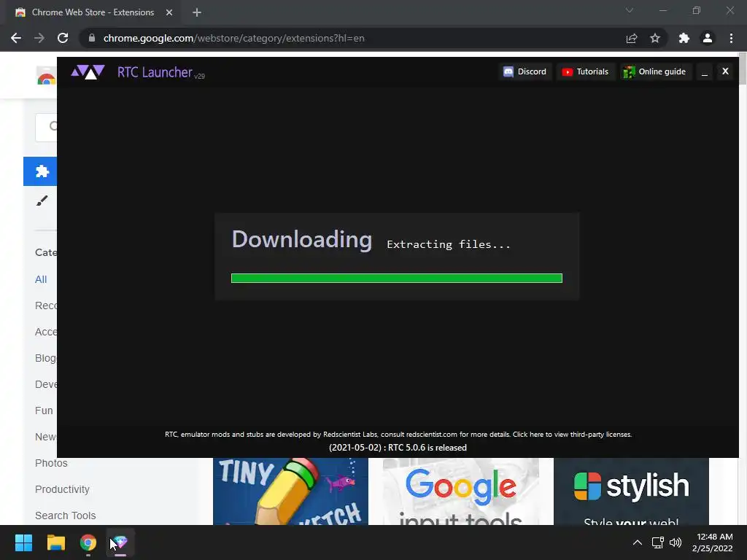Screen dimensions: 747x560
Task: Open the Chrome profile menu
Action: tap(708, 38)
